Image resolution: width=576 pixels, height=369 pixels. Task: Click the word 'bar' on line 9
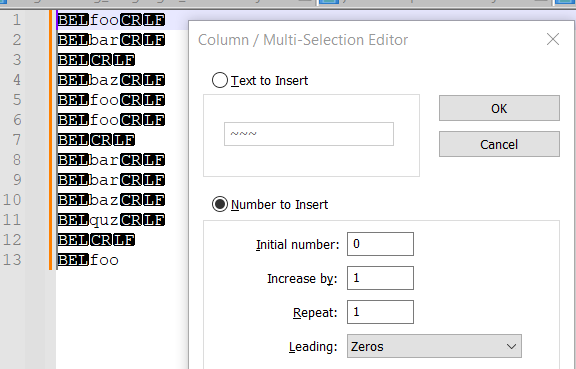tap(104, 180)
